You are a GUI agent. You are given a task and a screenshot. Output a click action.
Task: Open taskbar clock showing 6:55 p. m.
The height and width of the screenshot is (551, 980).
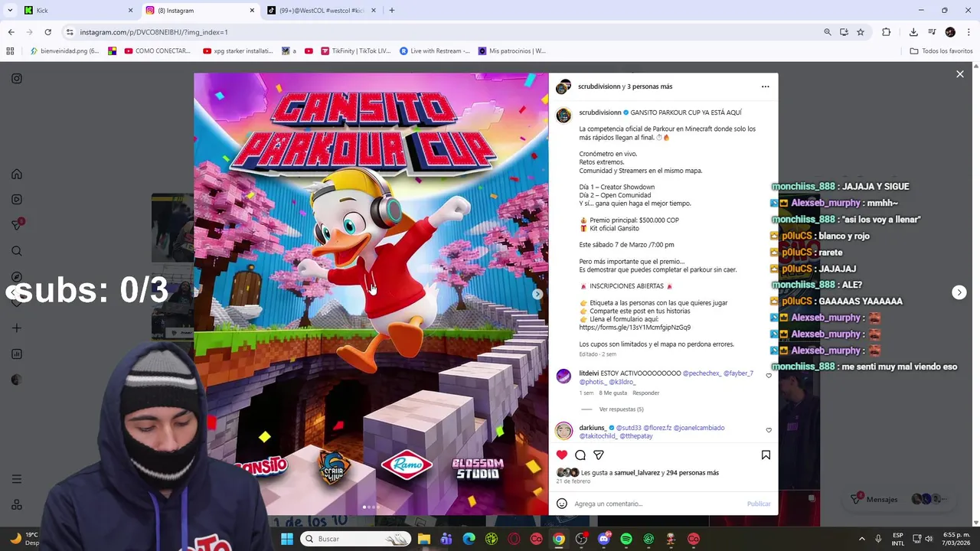(x=956, y=539)
